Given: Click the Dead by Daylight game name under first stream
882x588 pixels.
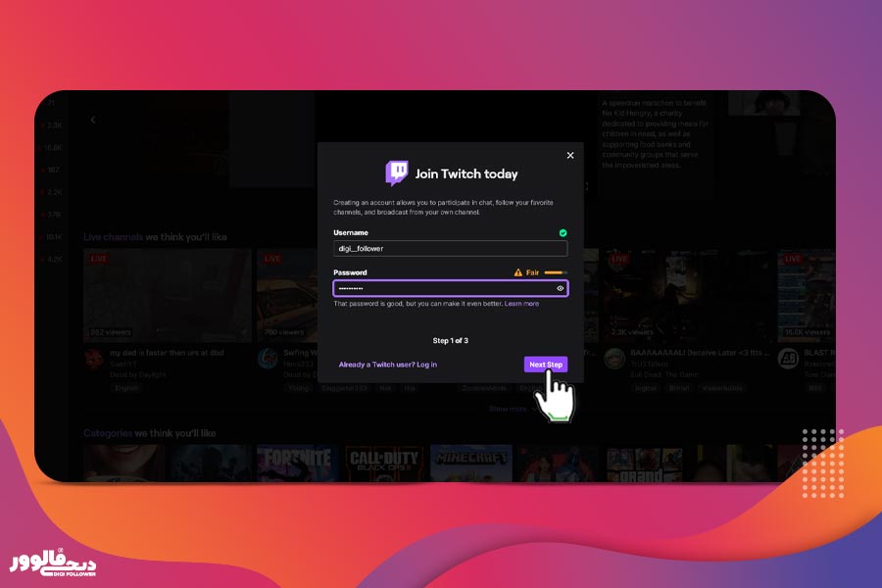Looking at the screenshot, I should [x=138, y=374].
